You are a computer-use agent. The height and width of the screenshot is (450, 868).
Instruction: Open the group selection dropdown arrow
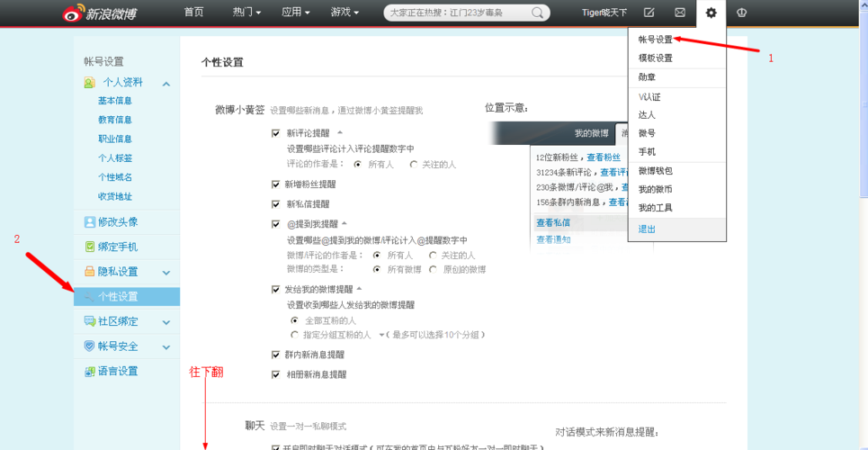[x=381, y=336]
